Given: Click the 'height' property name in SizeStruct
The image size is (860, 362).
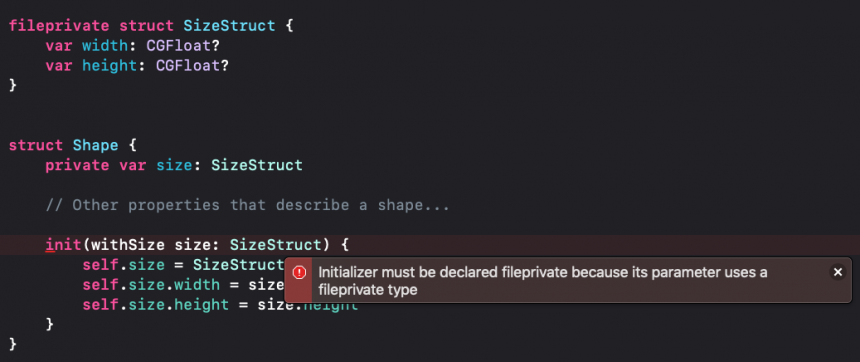Looking at the screenshot, I should 109,65.
